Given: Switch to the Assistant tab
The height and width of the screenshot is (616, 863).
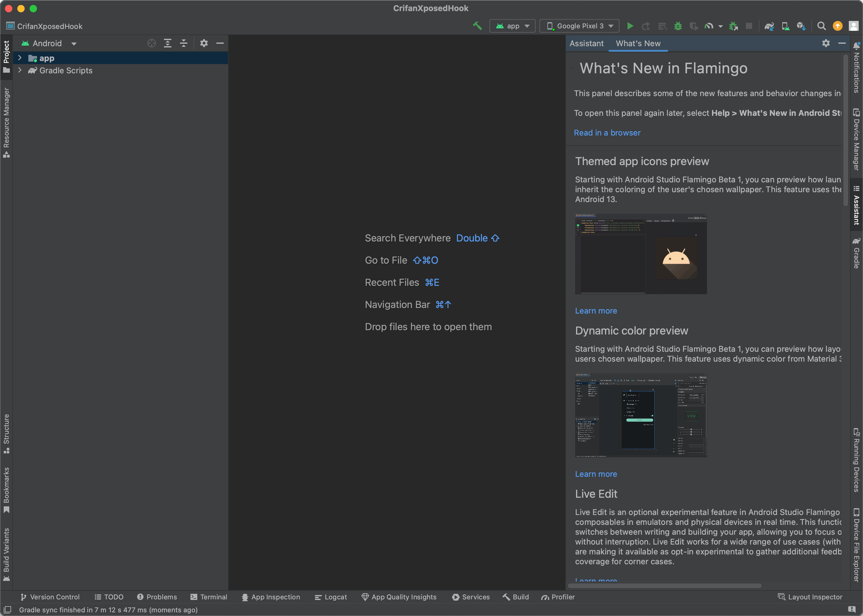Looking at the screenshot, I should pyautogui.click(x=586, y=43).
